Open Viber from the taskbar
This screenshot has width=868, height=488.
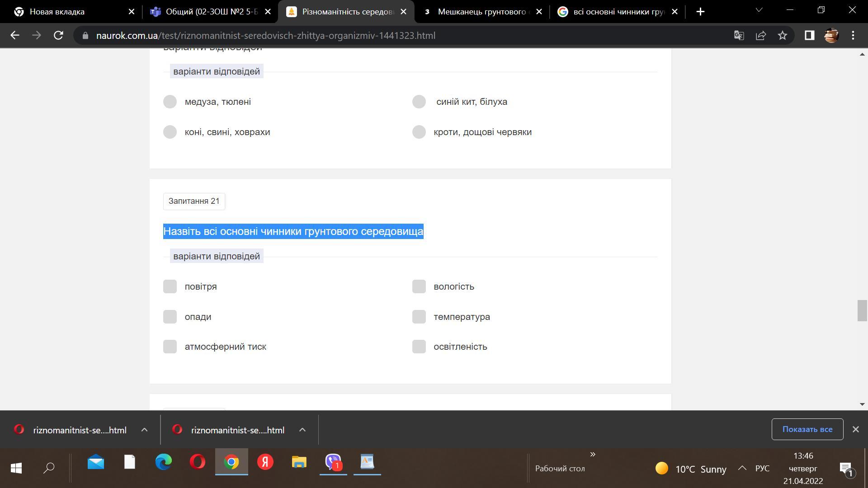pos(333,462)
